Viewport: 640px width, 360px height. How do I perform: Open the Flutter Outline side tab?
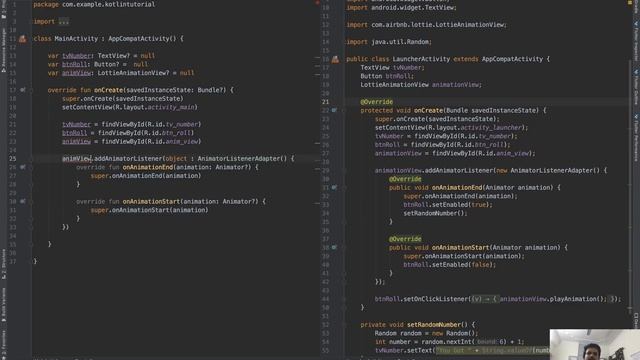pyautogui.click(x=636, y=87)
